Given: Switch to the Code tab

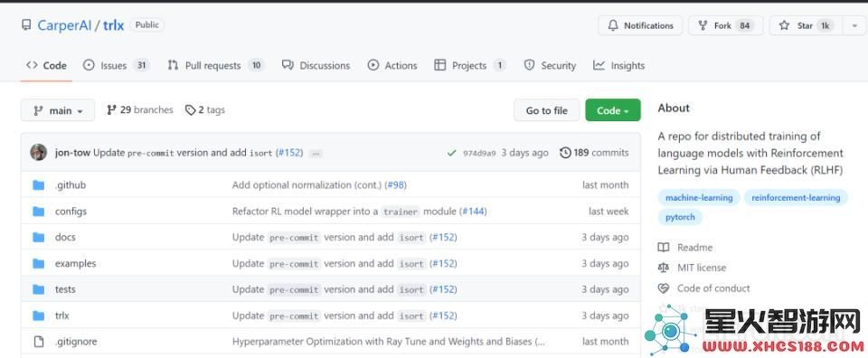Looking at the screenshot, I should click(x=46, y=65).
